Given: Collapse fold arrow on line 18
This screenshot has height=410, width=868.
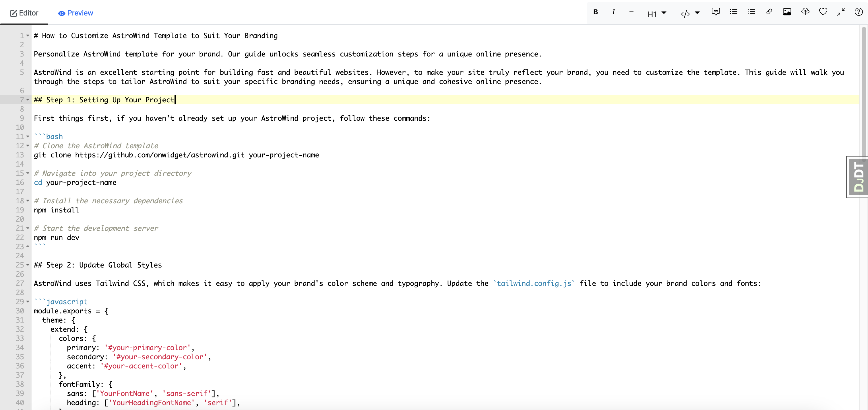Looking at the screenshot, I should click(x=28, y=201).
